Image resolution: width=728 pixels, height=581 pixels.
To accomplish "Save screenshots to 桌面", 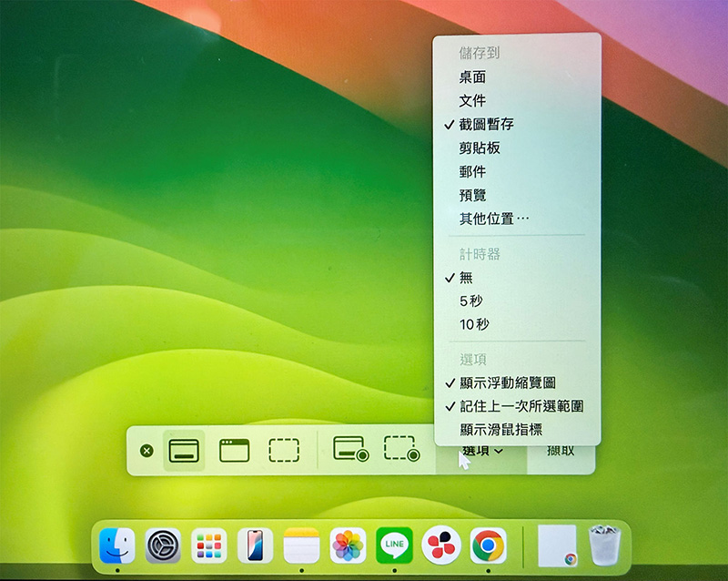I will (472, 77).
